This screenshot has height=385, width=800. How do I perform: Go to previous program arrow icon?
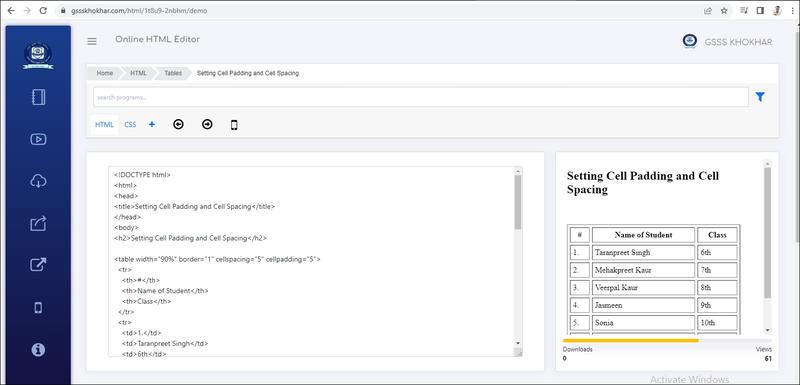coord(178,124)
